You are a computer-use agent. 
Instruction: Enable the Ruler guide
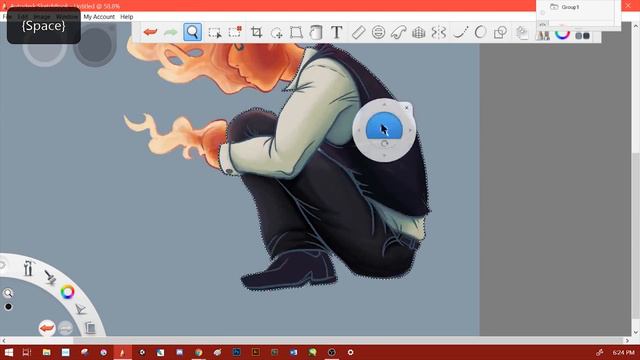(358, 32)
